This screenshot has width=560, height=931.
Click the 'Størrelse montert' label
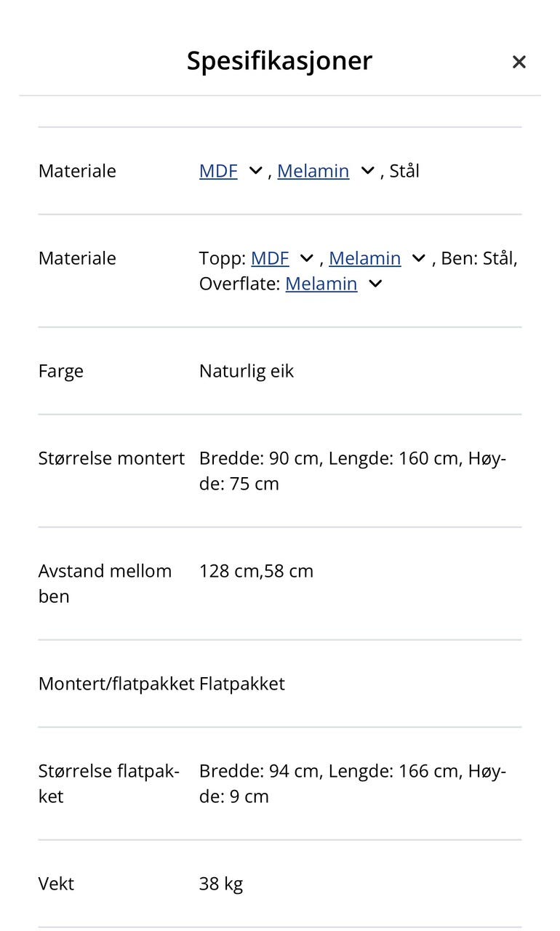(111, 458)
